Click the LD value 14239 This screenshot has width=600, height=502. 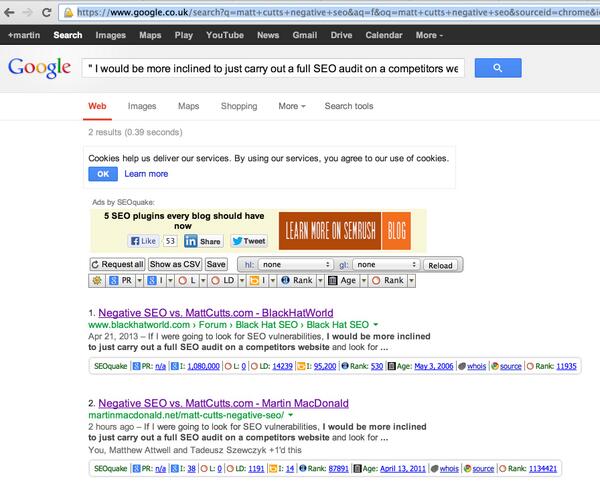[x=282, y=366]
